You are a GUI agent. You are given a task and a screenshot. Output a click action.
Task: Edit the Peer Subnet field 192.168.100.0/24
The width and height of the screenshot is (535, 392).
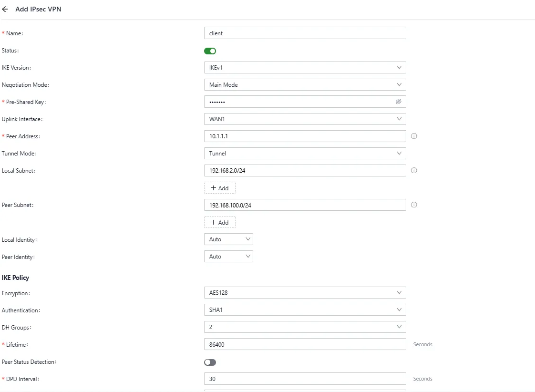click(305, 205)
